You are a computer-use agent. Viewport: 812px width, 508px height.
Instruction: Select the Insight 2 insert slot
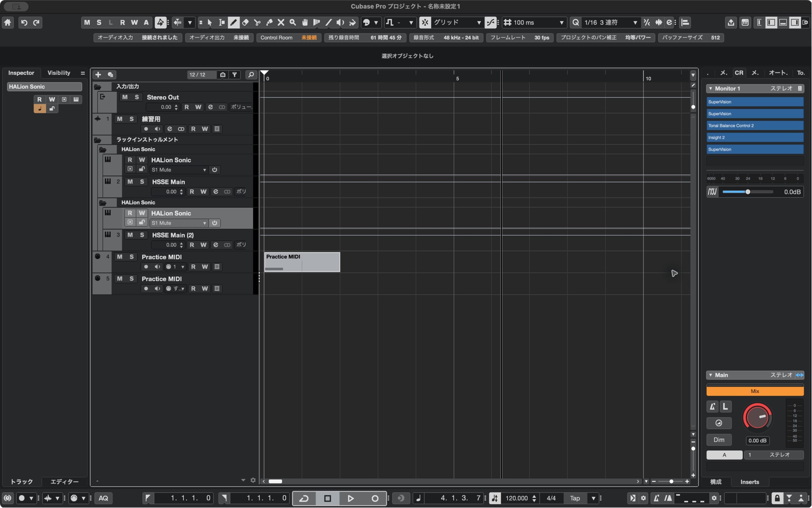[x=755, y=138]
